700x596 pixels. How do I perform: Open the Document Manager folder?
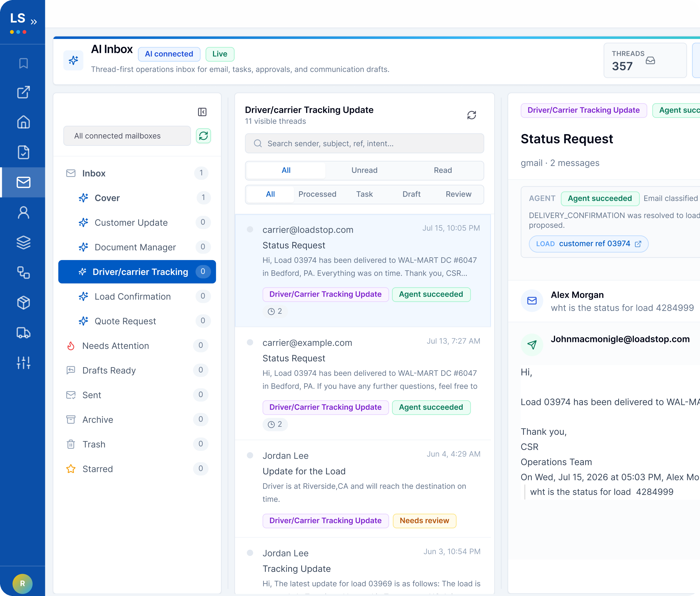pos(137,247)
